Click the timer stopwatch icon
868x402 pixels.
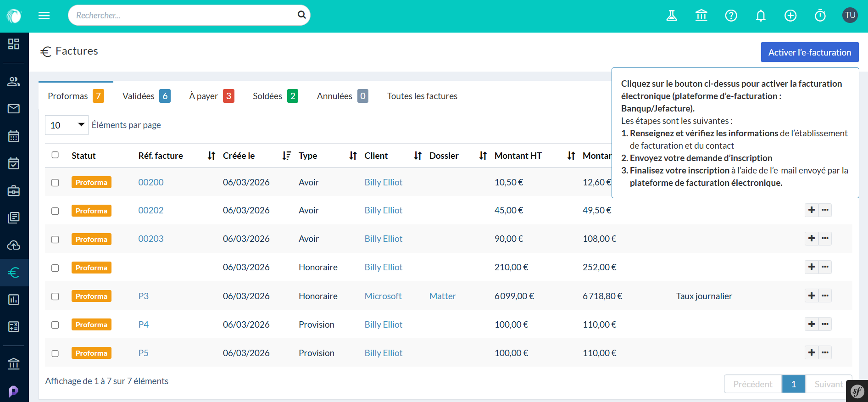point(820,16)
